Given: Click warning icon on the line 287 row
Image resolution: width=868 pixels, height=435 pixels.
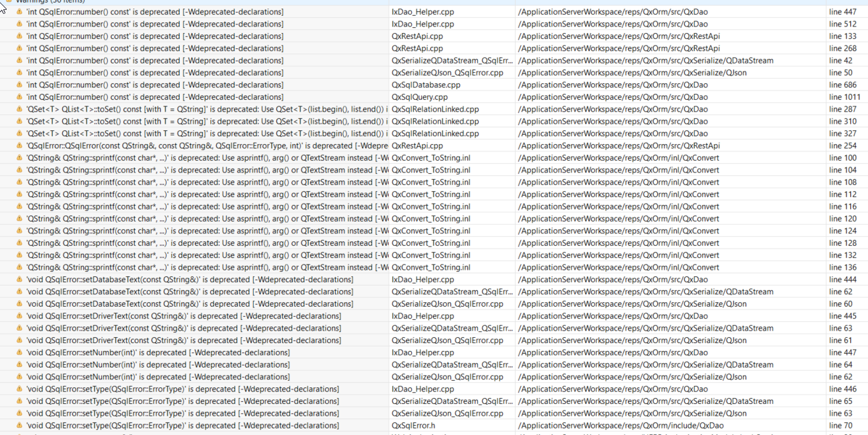Looking at the screenshot, I should [x=20, y=110].
